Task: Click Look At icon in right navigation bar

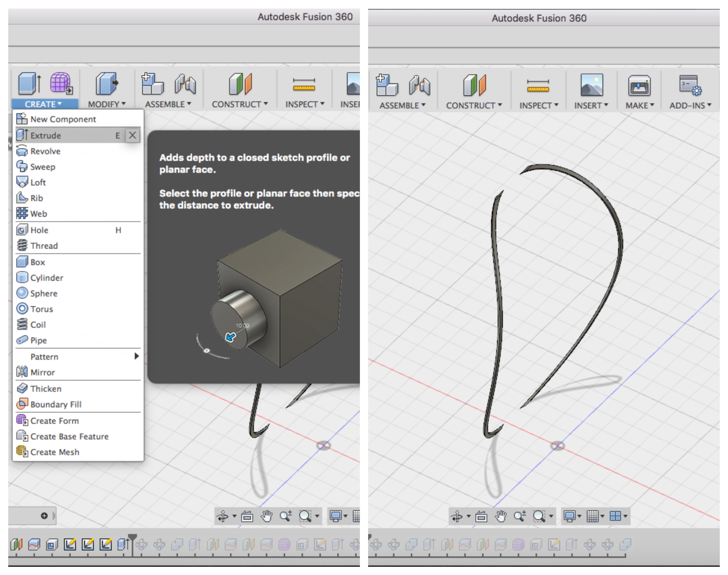Action: [x=481, y=516]
